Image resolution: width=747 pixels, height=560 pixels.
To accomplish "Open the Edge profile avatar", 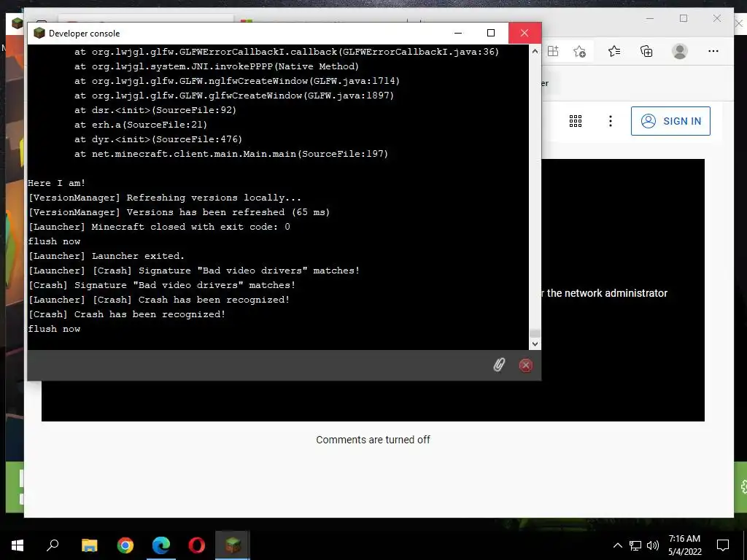I will click(680, 51).
